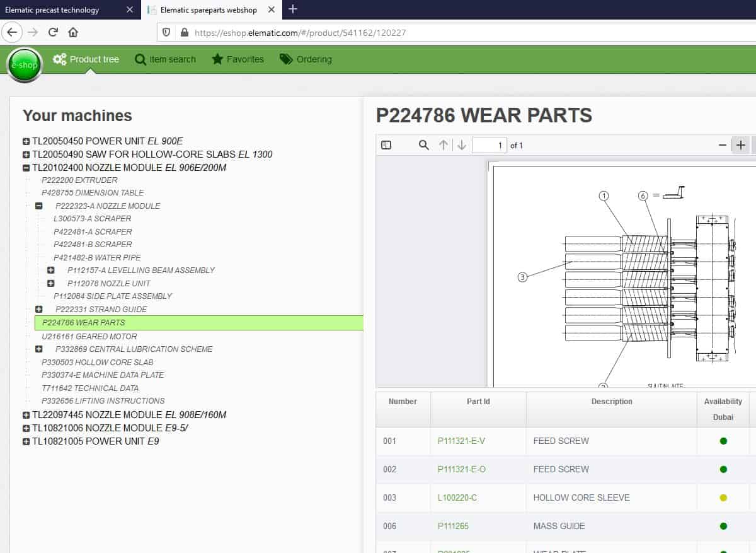
Task: Select P332656 LIFTING INSTRUCTIONS
Action: pos(103,400)
